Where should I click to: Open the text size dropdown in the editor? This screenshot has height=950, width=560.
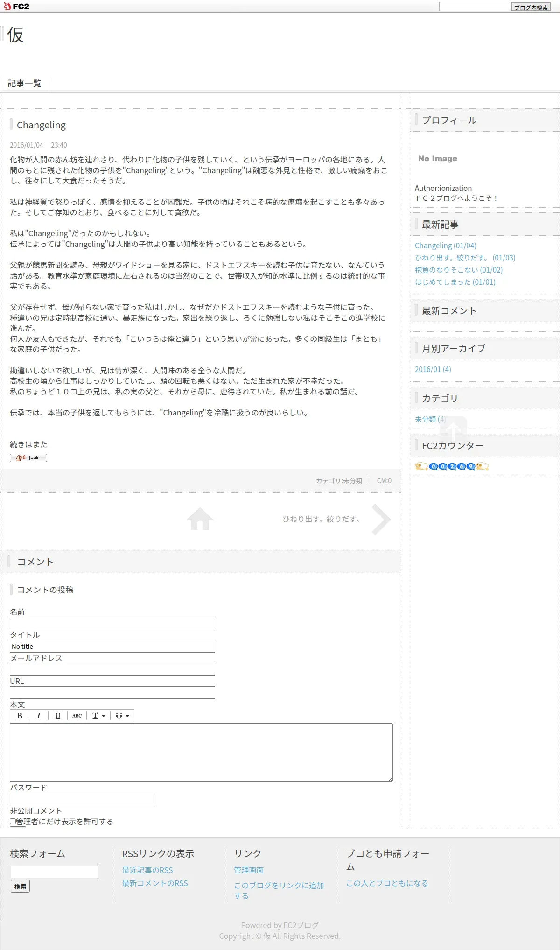(98, 716)
